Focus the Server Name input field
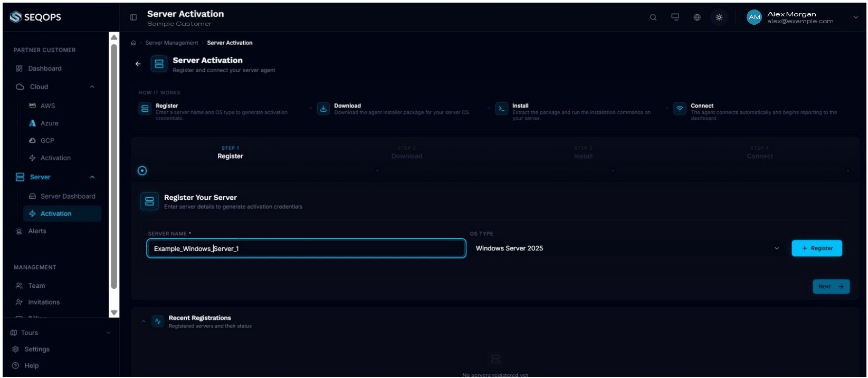This screenshot has height=378, width=868. click(306, 248)
